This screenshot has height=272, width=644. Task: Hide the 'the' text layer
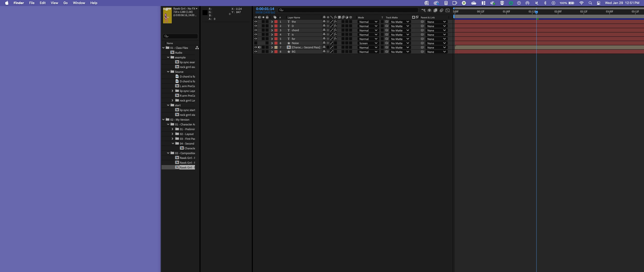coord(256,22)
